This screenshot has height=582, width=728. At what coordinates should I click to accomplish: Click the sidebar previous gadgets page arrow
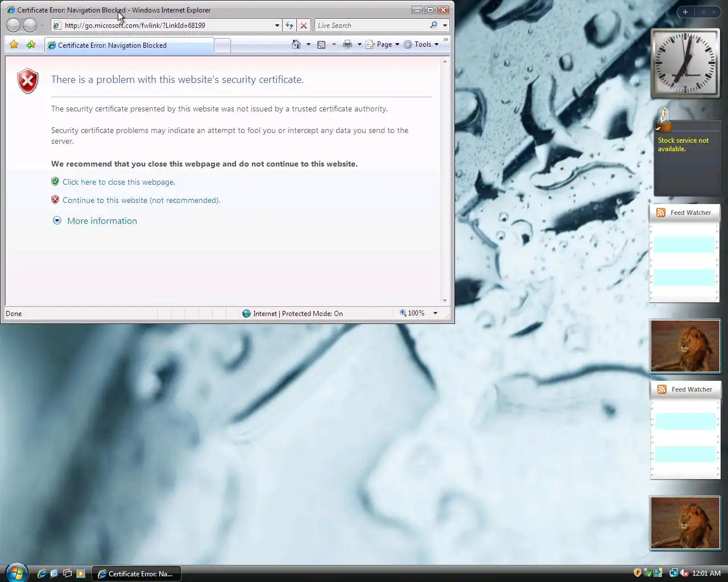click(702, 11)
